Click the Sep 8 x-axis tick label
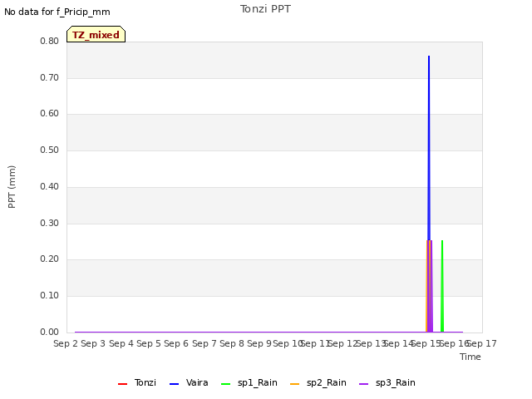The image size is (532, 399). [232, 343]
